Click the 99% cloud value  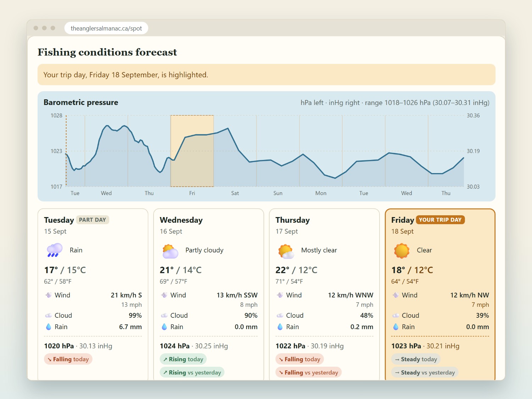135,315
